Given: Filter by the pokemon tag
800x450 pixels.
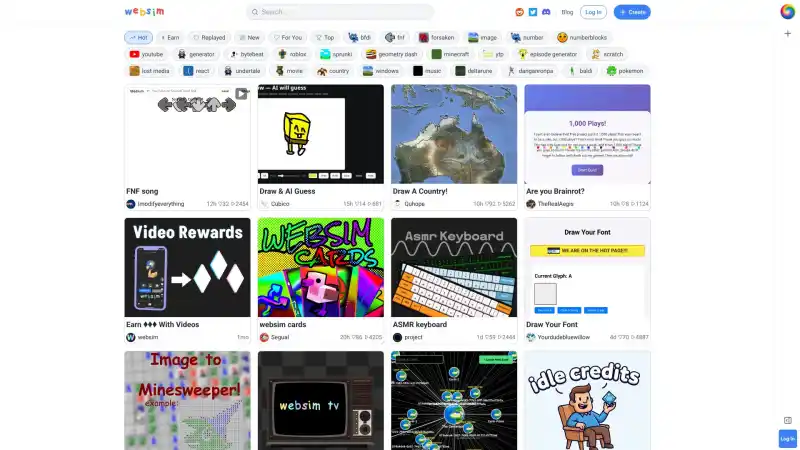Looking at the screenshot, I should tap(624, 71).
